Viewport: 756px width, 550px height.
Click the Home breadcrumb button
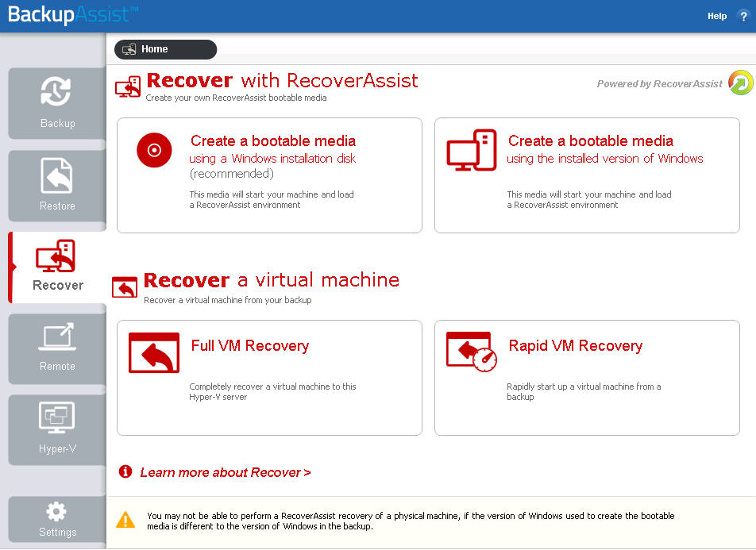coord(165,49)
